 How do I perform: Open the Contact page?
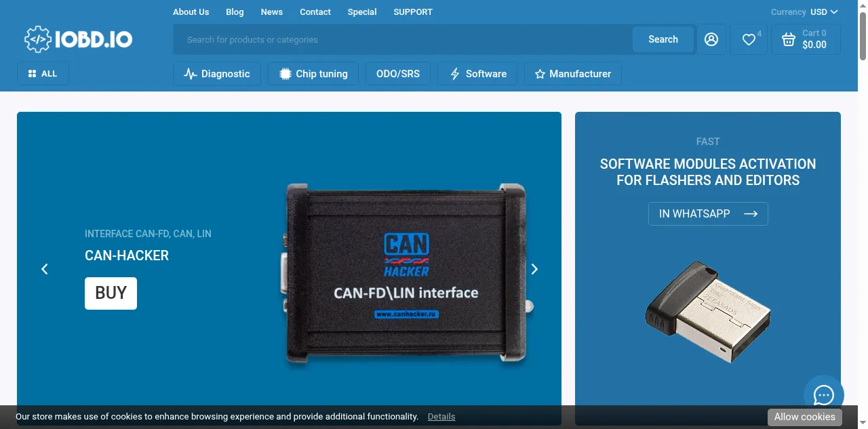[x=315, y=12]
